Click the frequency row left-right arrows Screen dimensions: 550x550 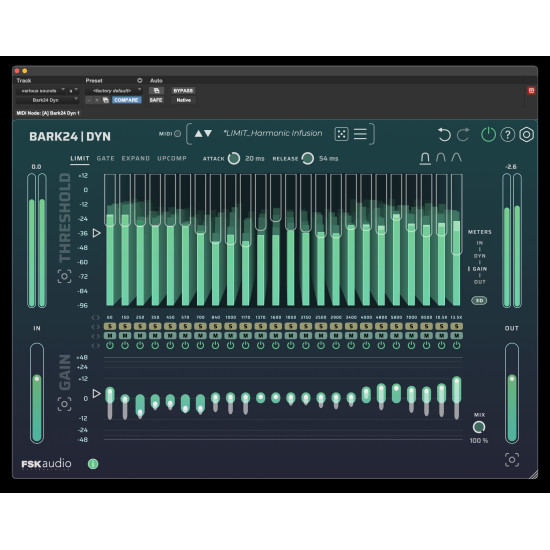pyautogui.click(x=96, y=318)
